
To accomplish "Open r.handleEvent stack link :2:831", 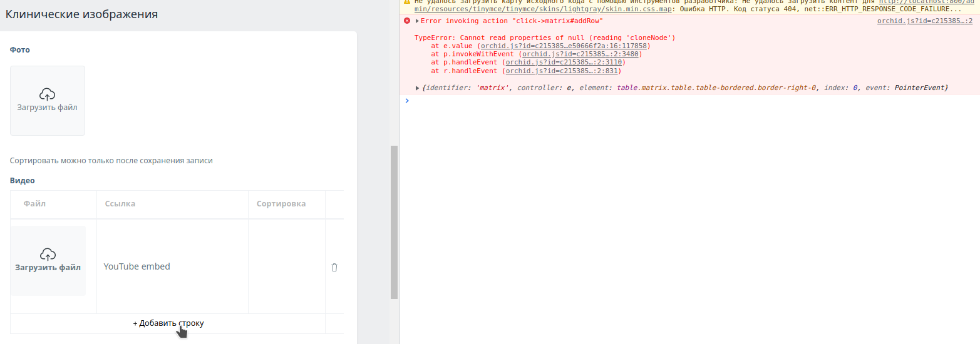I will coord(562,70).
